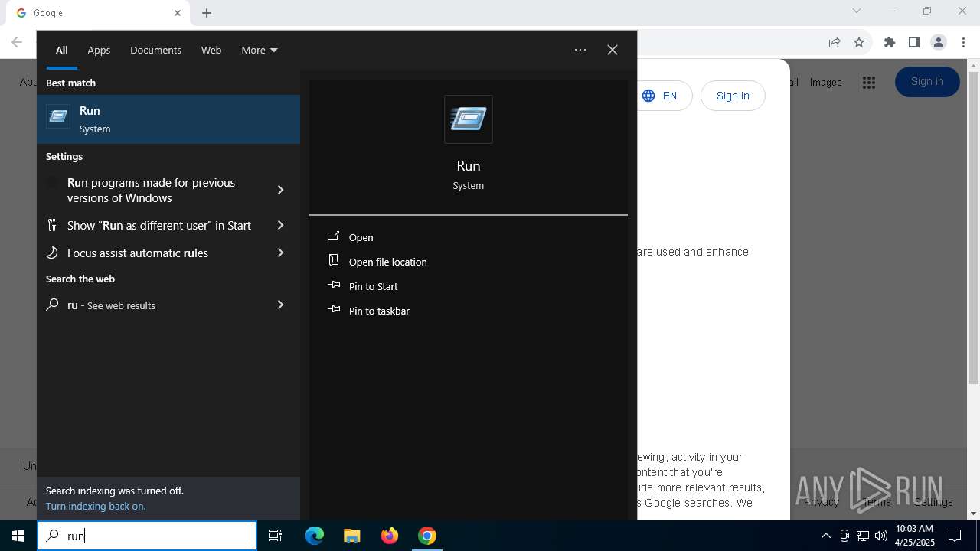Open the notification center icon
This screenshot has height=551, width=980.
pos(955,536)
